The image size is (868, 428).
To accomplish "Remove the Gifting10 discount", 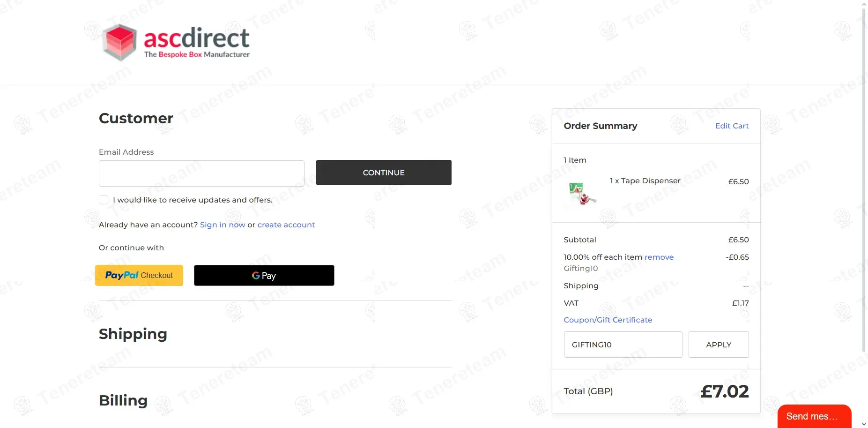I will (659, 257).
